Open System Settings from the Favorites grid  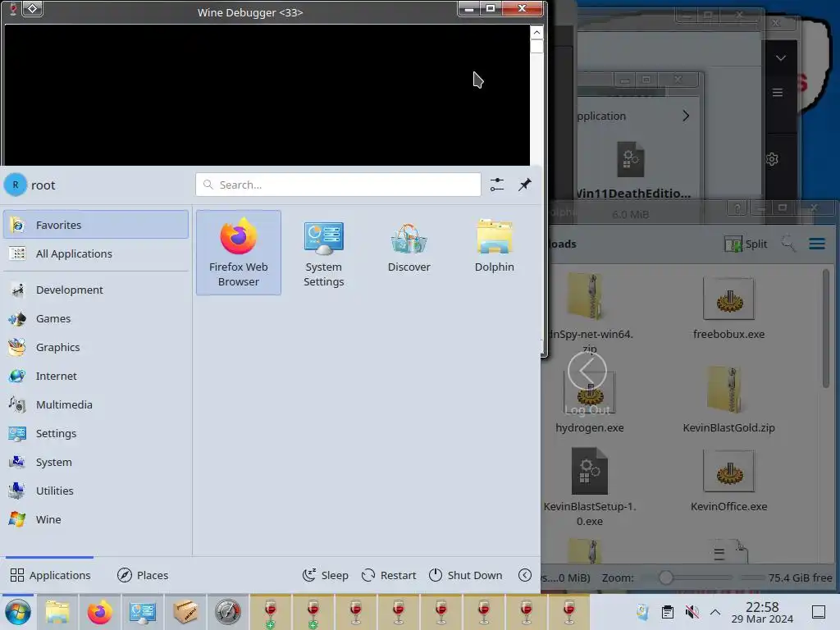pos(323,253)
